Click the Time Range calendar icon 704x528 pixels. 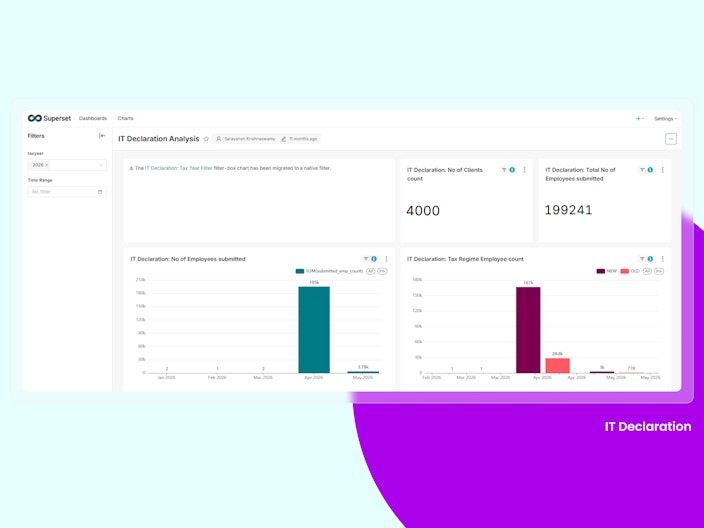(100, 192)
